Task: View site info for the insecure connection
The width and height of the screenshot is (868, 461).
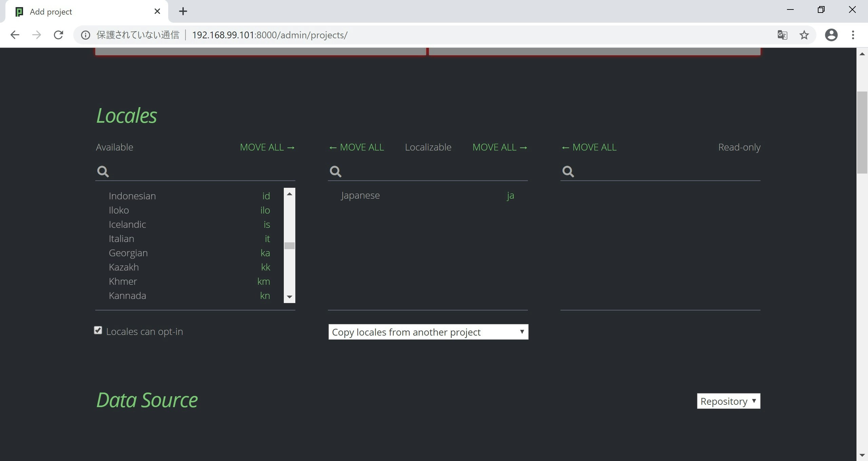Action: click(85, 35)
